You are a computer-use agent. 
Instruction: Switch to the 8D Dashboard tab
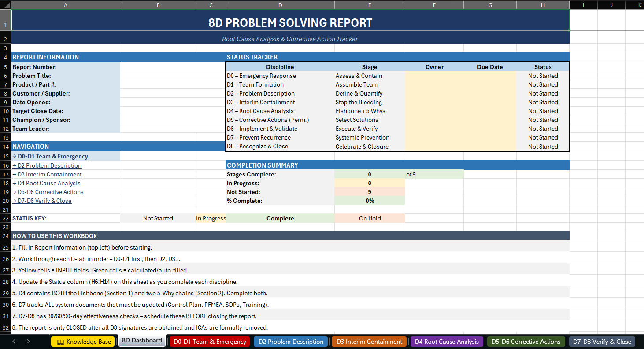pos(142,341)
